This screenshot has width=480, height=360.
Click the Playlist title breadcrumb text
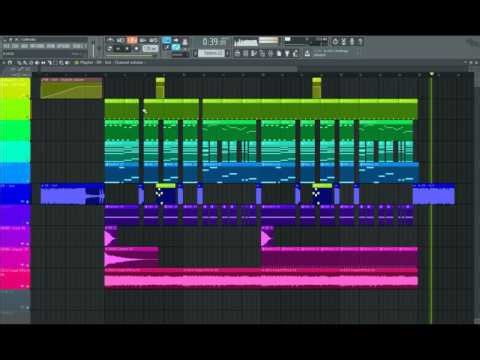coord(86,63)
